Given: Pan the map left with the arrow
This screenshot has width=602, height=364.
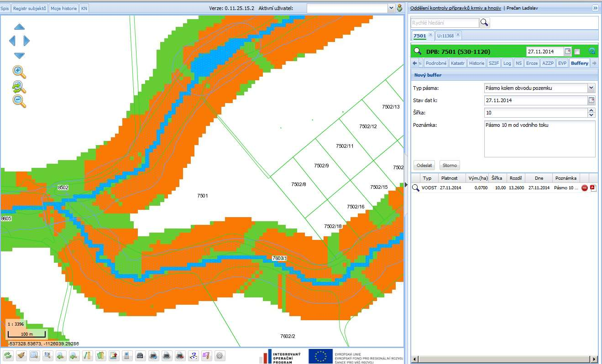Looking at the screenshot, I should click(x=12, y=41).
